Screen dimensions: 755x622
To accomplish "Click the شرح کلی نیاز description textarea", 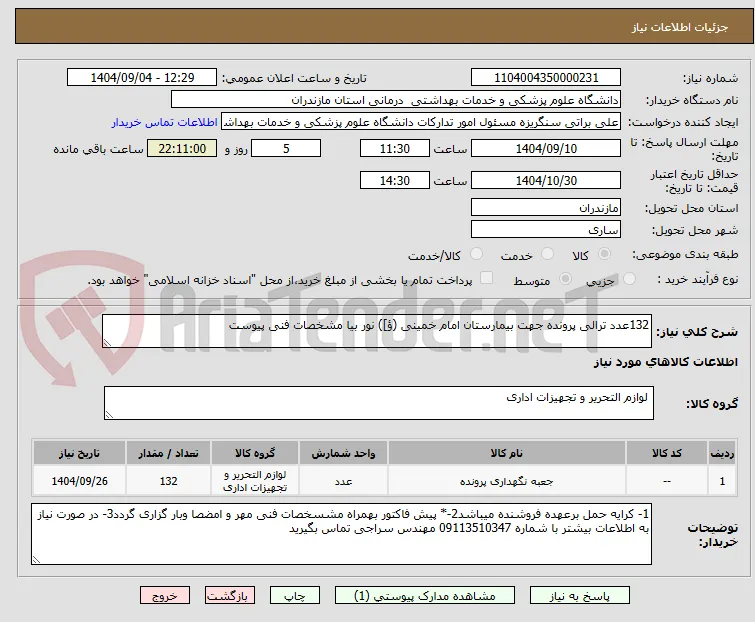I will point(377,331).
